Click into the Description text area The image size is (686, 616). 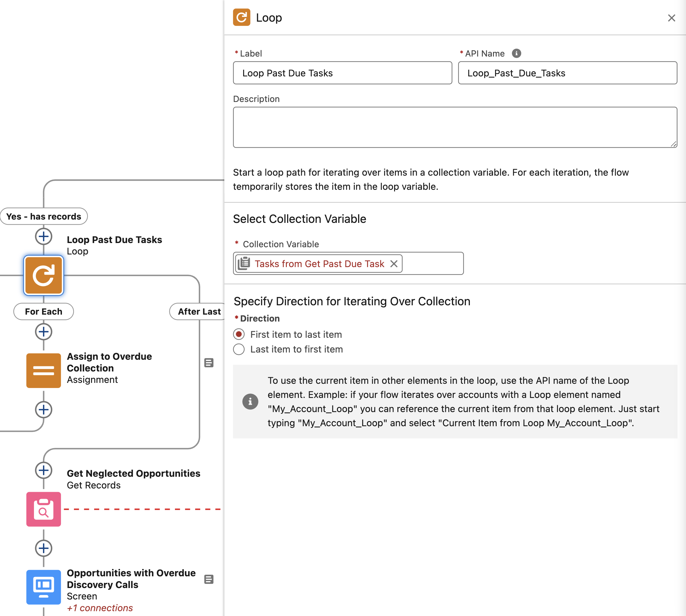[455, 127]
